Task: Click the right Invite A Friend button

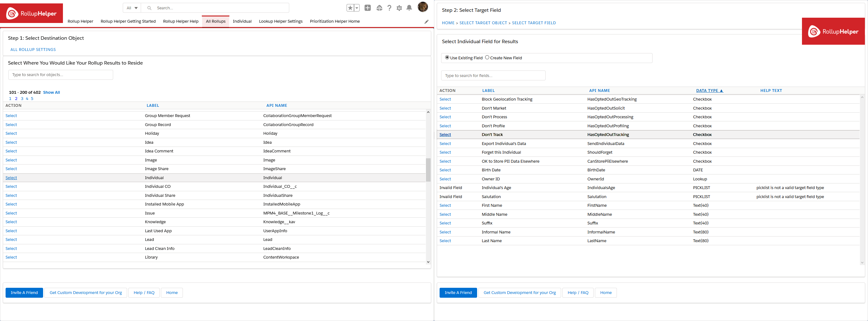Action: tap(458, 293)
